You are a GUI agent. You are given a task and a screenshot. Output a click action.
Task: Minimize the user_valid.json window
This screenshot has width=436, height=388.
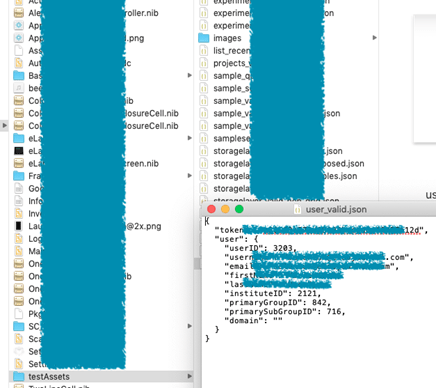pyautogui.click(x=225, y=209)
